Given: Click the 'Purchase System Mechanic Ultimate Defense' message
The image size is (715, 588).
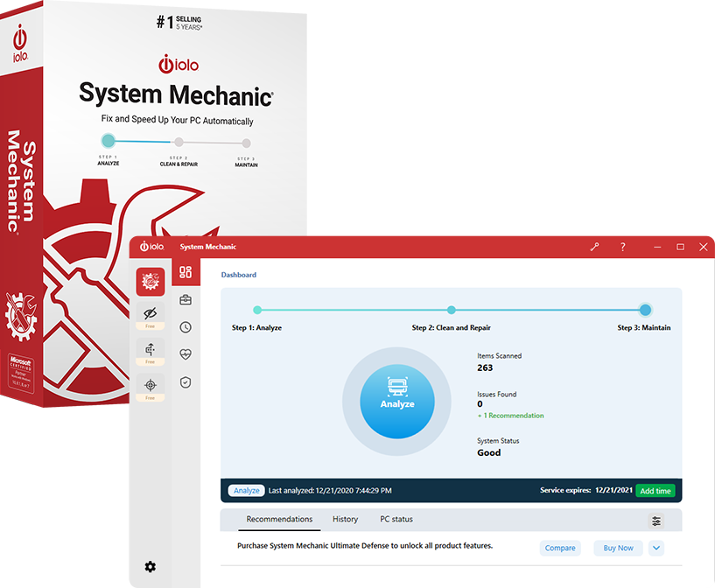Looking at the screenshot, I should coord(365,546).
